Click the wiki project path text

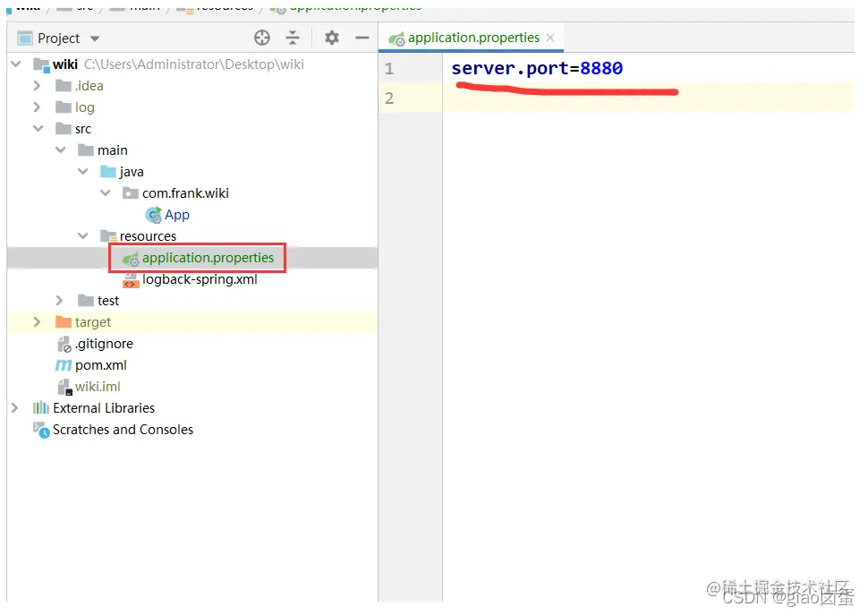coord(194,64)
